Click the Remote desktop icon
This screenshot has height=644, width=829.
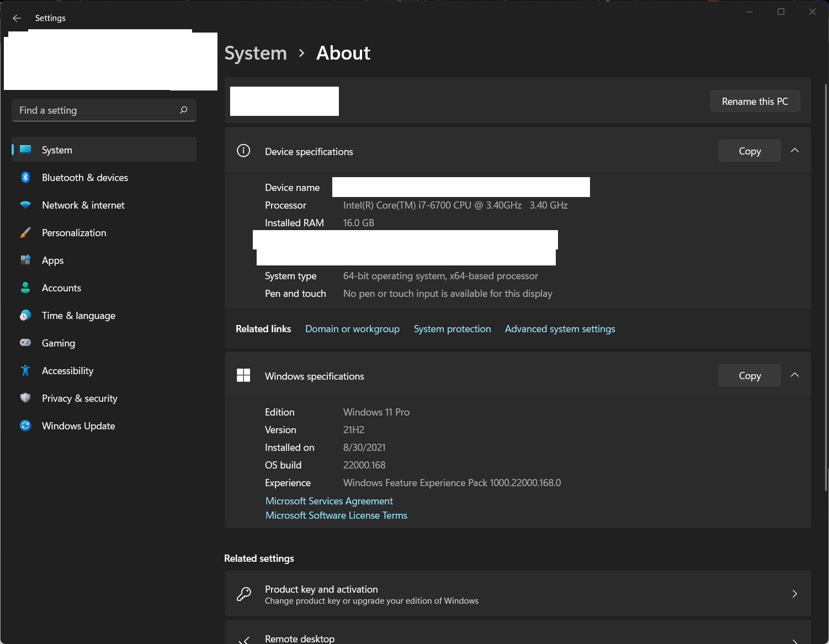coord(243,640)
